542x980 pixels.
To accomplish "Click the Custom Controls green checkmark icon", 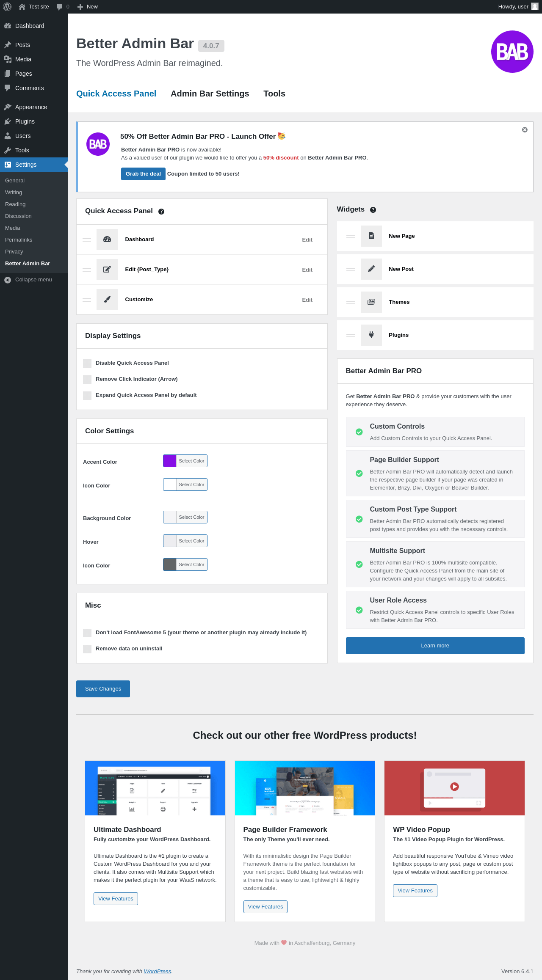I will tap(359, 432).
